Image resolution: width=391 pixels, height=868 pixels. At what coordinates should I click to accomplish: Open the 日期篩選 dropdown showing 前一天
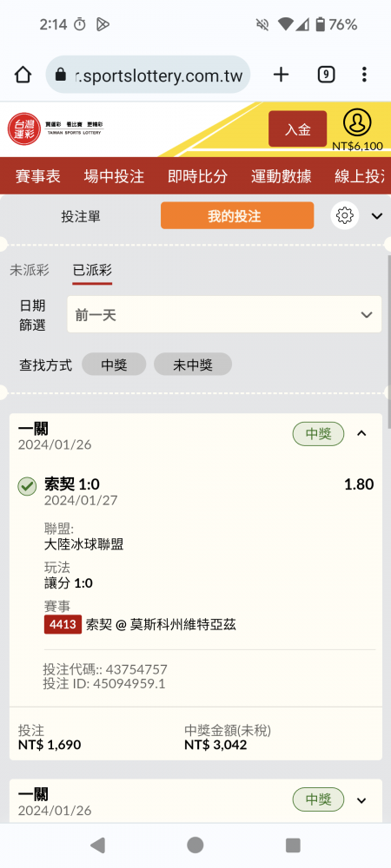224,314
